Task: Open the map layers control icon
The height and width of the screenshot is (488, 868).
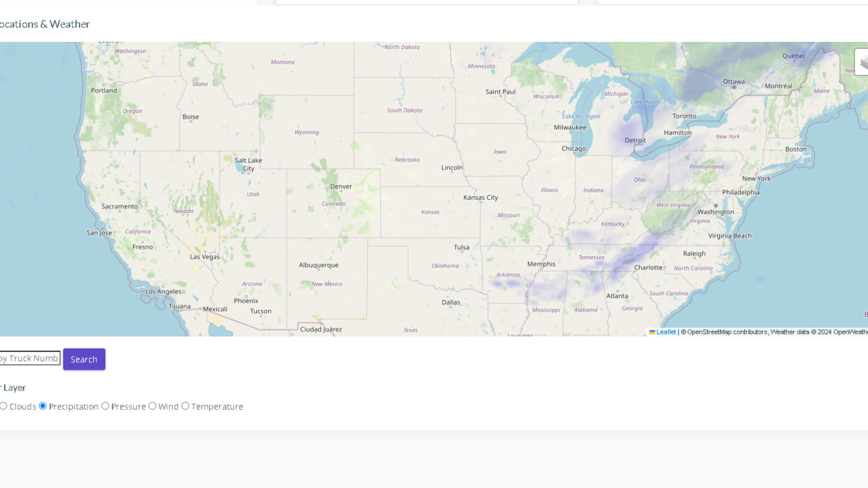Action: click(x=861, y=62)
